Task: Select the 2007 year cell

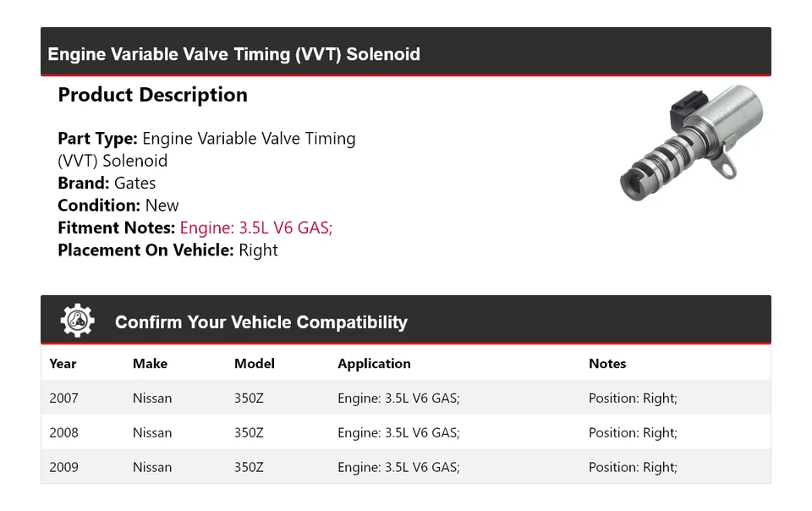Action: click(63, 398)
